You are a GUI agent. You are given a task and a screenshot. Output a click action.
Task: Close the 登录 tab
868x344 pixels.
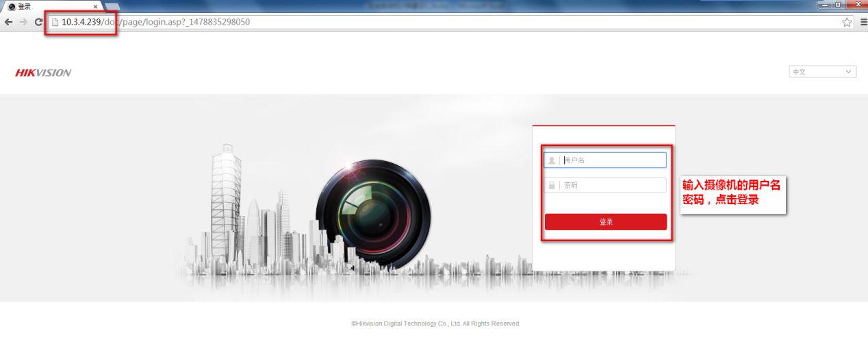click(x=95, y=6)
